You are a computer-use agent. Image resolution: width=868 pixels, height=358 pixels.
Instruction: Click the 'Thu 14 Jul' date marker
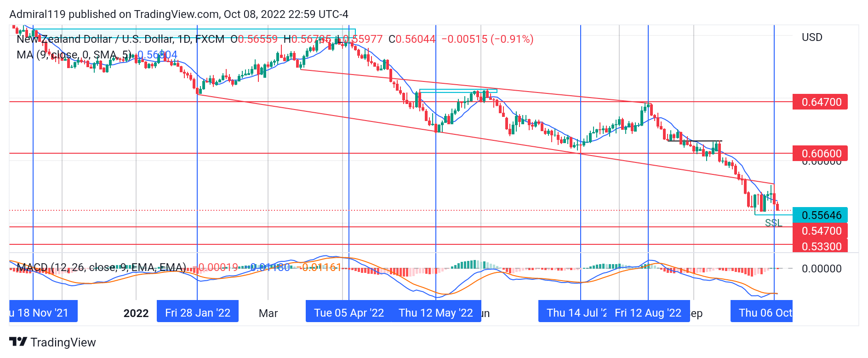click(x=573, y=313)
